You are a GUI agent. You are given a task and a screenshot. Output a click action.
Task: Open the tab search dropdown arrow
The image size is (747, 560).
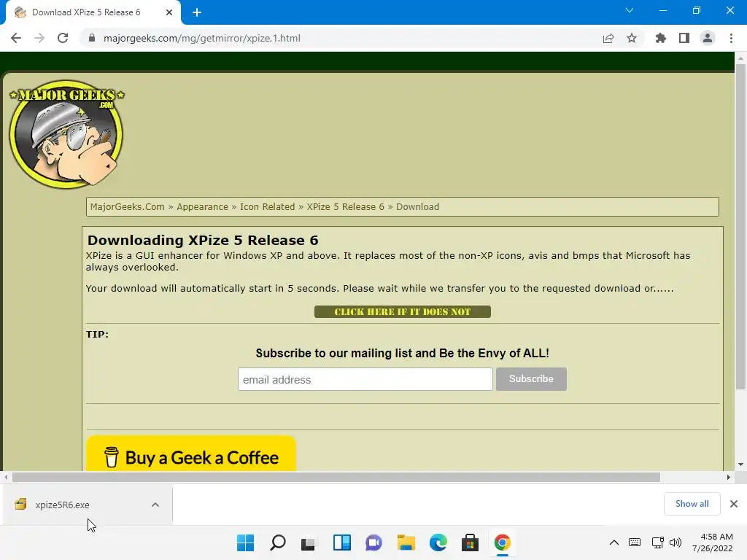click(x=630, y=10)
